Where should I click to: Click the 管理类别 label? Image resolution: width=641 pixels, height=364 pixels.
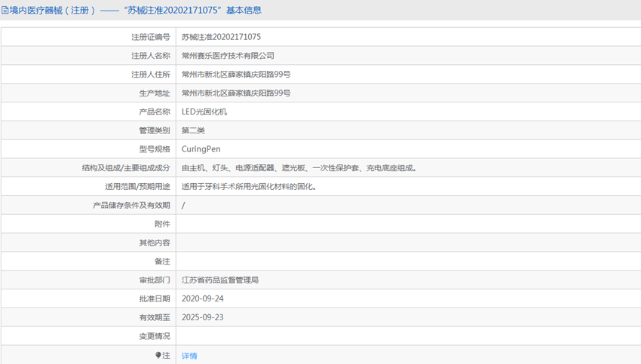coord(155,130)
